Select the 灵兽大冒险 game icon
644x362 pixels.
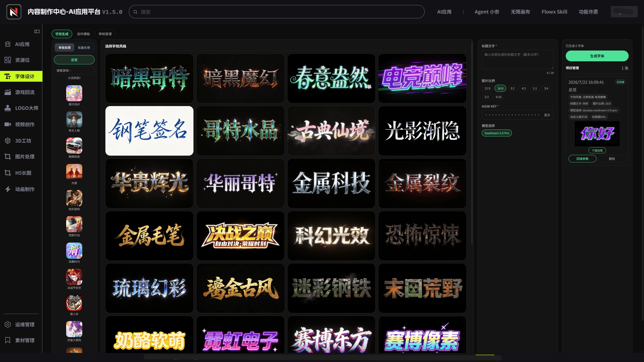pyautogui.click(x=74, y=329)
